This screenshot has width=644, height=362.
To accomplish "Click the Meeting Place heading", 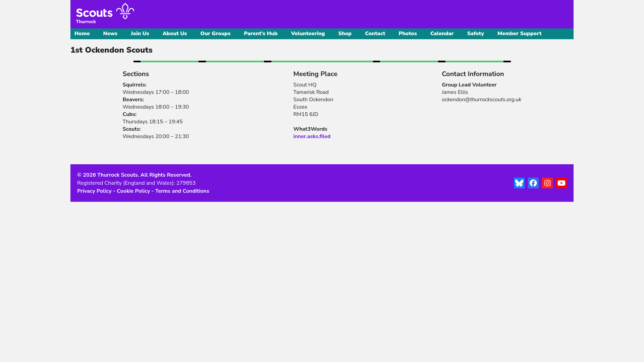I will point(315,74).
